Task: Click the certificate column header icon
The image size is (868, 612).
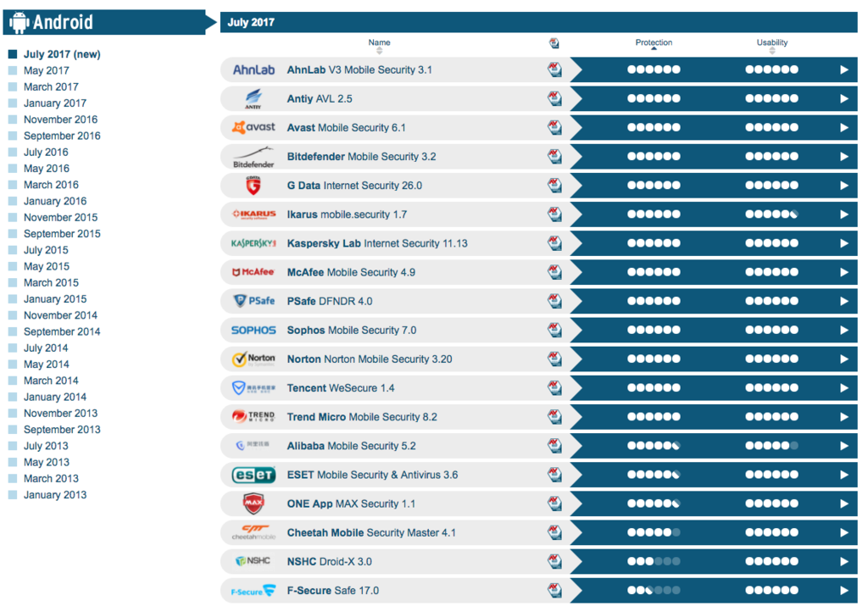Action: pyautogui.click(x=554, y=43)
